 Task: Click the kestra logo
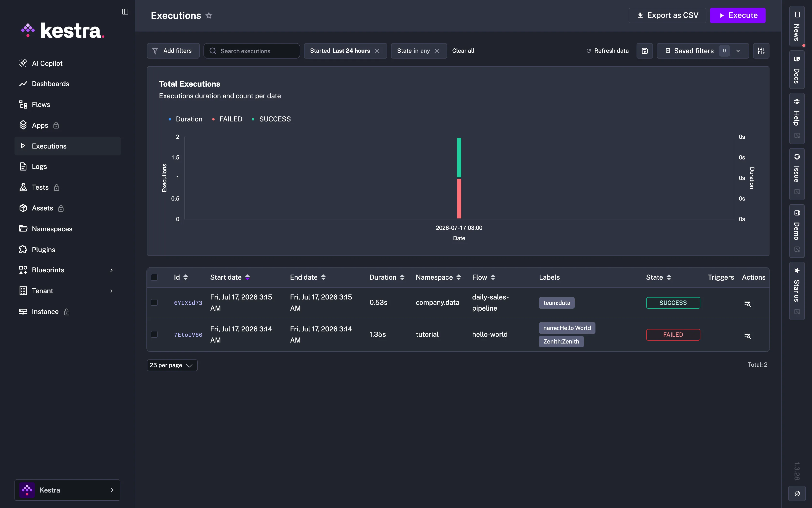click(x=63, y=30)
